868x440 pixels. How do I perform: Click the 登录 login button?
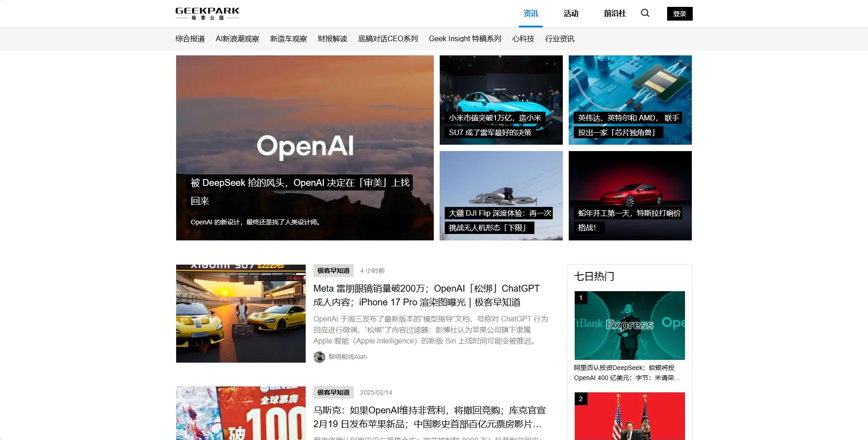679,14
